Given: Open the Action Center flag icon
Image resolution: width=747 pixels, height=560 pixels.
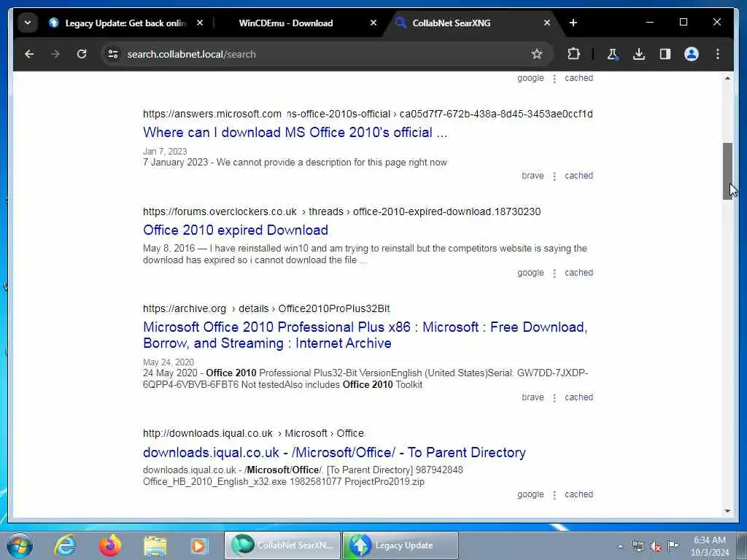Looking at the screenshot, I should 673,545.
